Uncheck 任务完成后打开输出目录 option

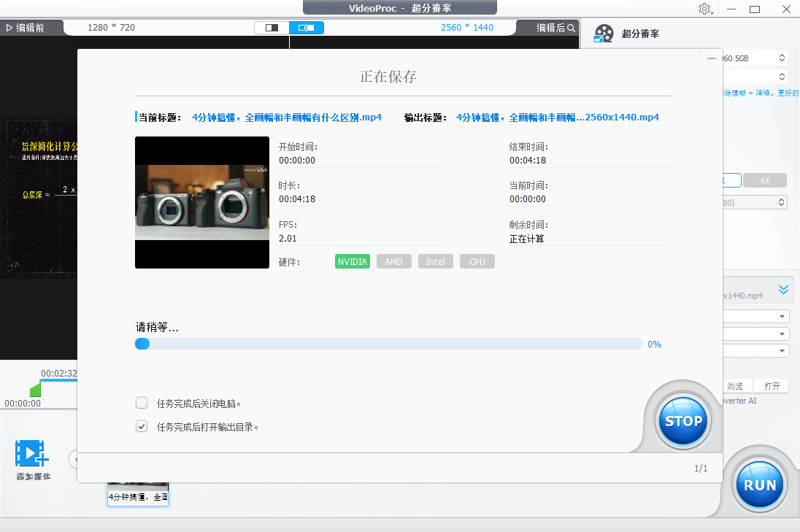(x=142, y=426)
